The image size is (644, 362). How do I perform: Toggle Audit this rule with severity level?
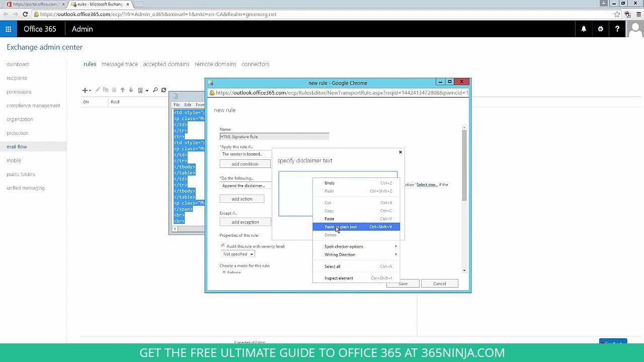click(223, 246)
